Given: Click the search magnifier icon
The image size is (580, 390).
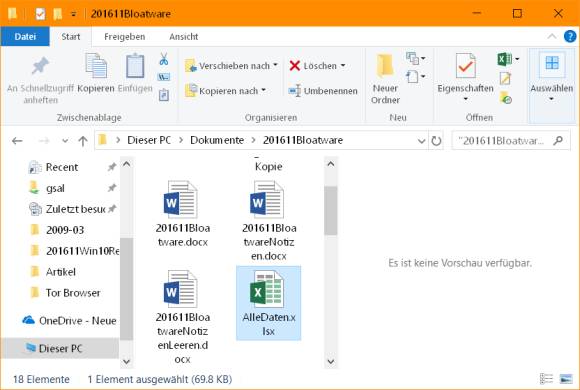Looking at the screenshot, I should coord(558,141).
